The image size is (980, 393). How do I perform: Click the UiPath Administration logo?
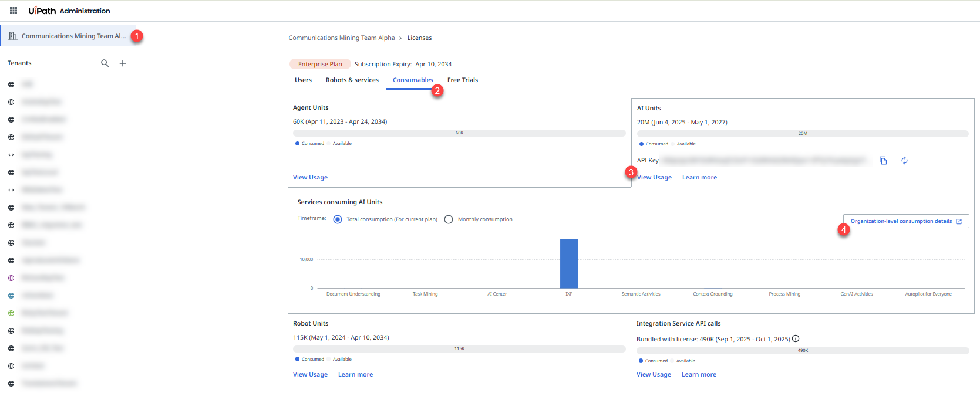(x=69, y=11)
